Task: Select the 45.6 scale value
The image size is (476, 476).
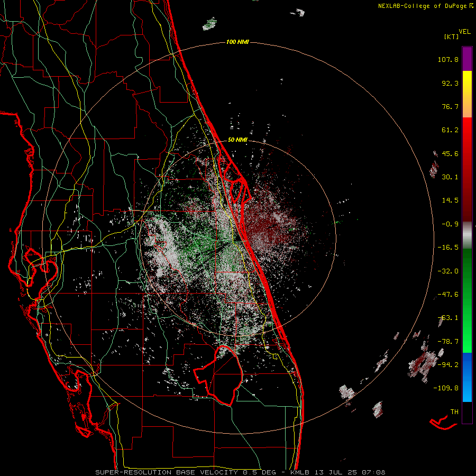Action: (x=450, y=153)
